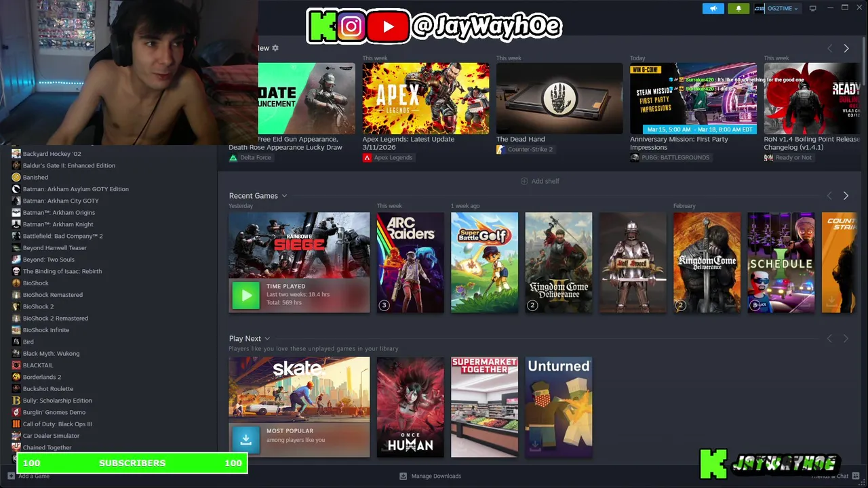The width and height of the screenshot is (868, 488).
Task: Click Add shelf
Action: (x=540, y=181)
